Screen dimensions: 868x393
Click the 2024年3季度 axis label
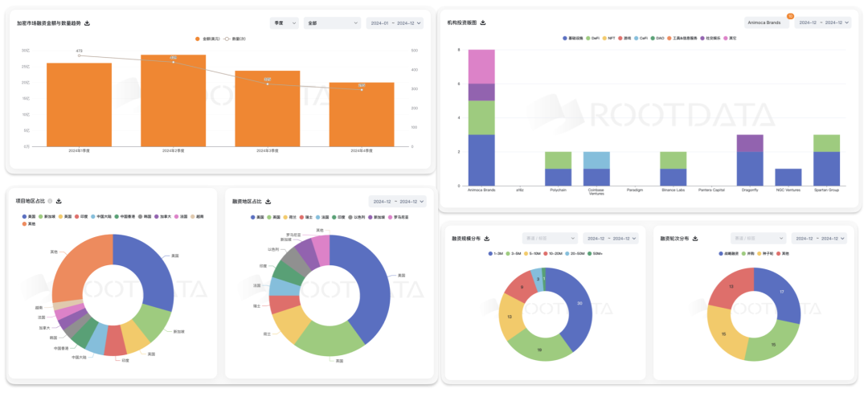pos(268,150)
